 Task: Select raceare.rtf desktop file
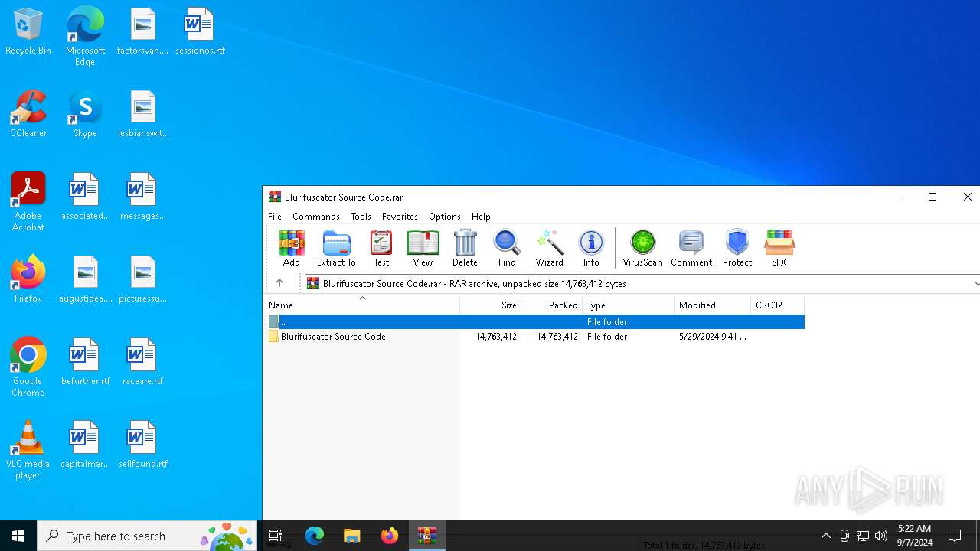coord(142,363)
